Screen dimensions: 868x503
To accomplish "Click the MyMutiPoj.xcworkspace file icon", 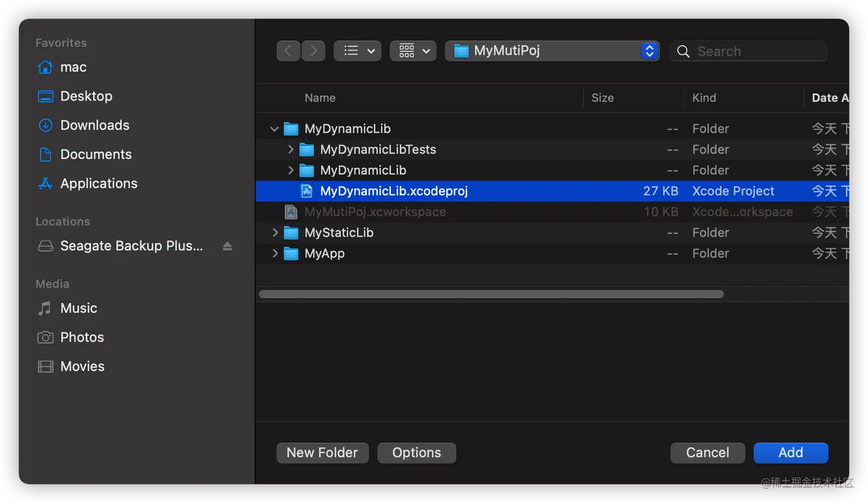I will pyautogui.click(x=291, y=212).
